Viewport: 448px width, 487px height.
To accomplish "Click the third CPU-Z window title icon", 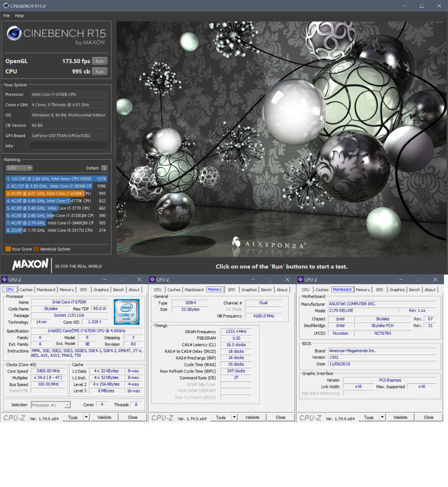I will point(300,280).
